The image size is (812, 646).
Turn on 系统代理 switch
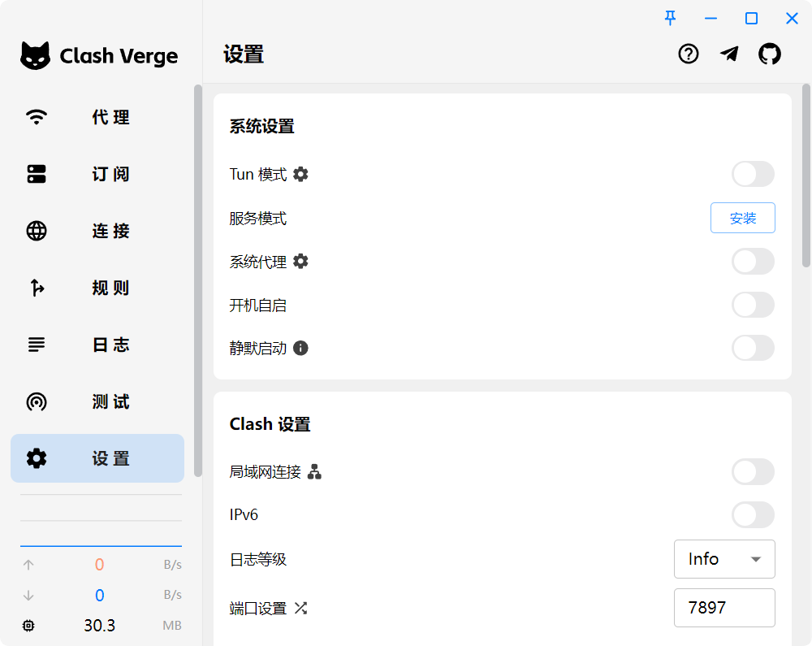pyautogui.click(x=753, y=261)
